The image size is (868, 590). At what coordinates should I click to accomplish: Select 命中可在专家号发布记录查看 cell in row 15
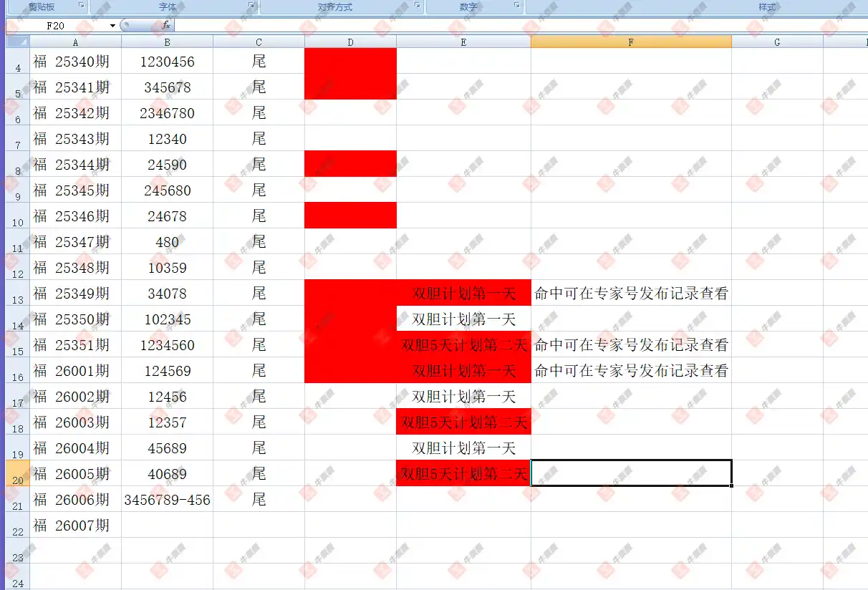point(631,345)
